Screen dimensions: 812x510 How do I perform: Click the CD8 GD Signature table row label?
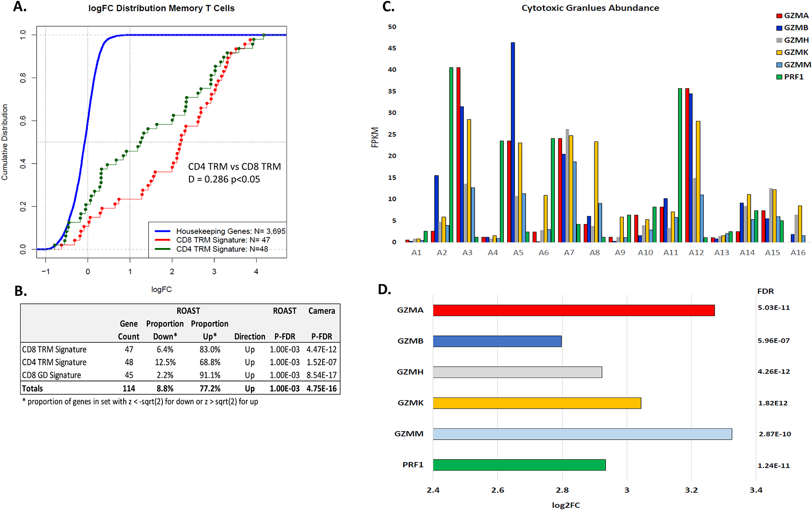click(x=51, y=375)
